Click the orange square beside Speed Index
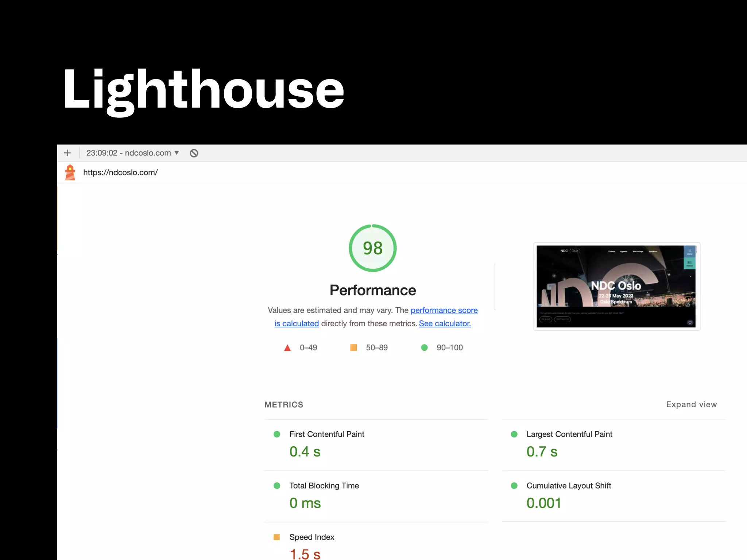747x560 pixels. click(276, 537)
